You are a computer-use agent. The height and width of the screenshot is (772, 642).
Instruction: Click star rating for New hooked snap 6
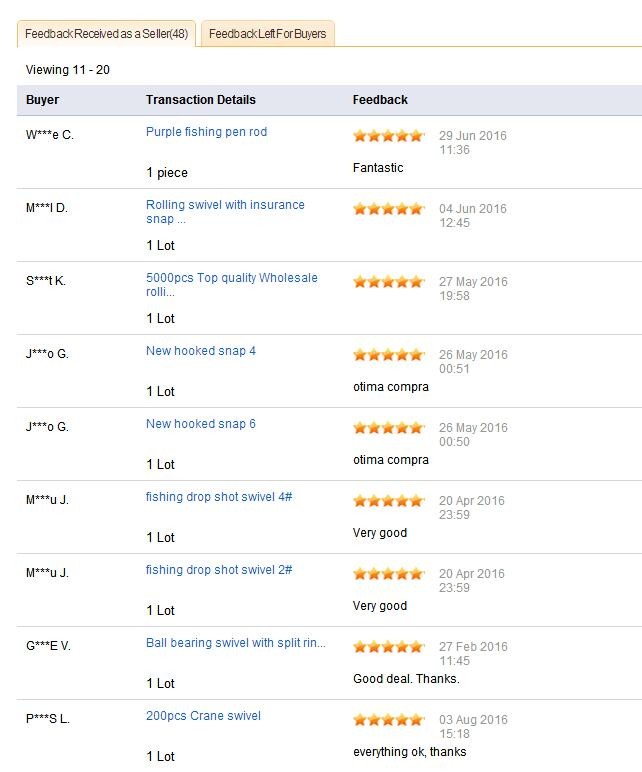point(388,428)
